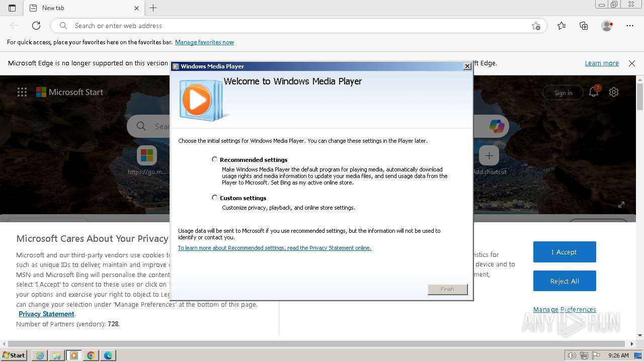This screenshot has height=362, width=644.
Task: Open the Edge profile avatar
Action: click(607, 26)
